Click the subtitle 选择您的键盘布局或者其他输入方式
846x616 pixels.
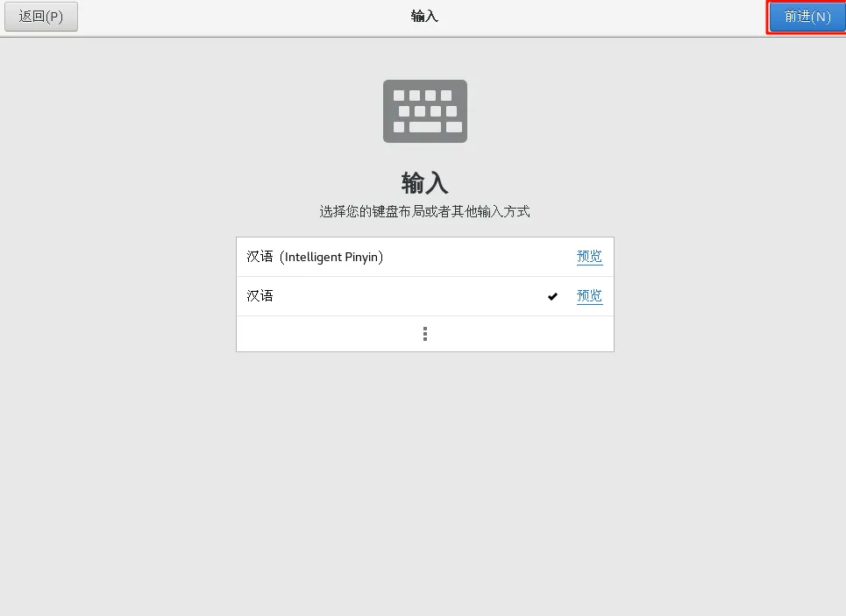click(x=424, y=211)
